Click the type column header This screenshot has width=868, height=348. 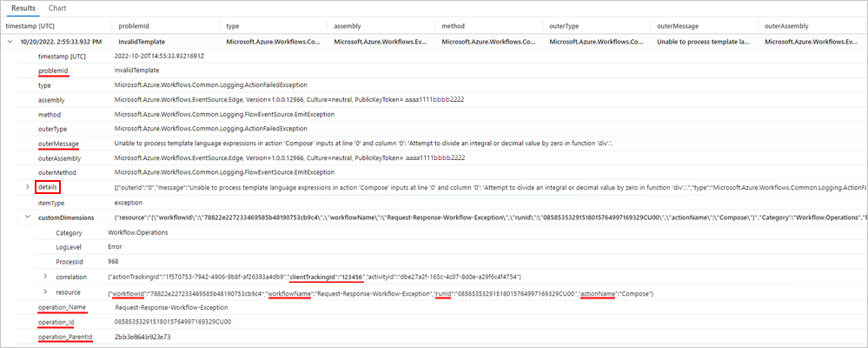coord(233,26)
